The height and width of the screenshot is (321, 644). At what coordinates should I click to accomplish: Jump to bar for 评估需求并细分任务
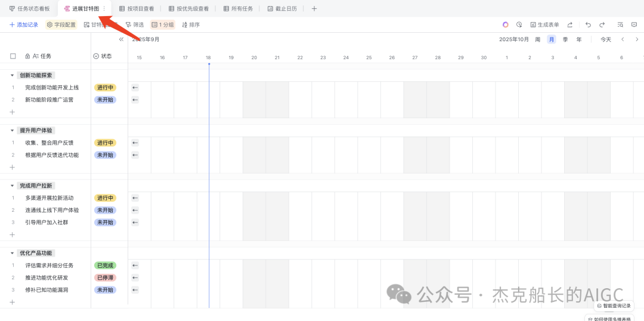pyautogui.click(x=135, y=266)
